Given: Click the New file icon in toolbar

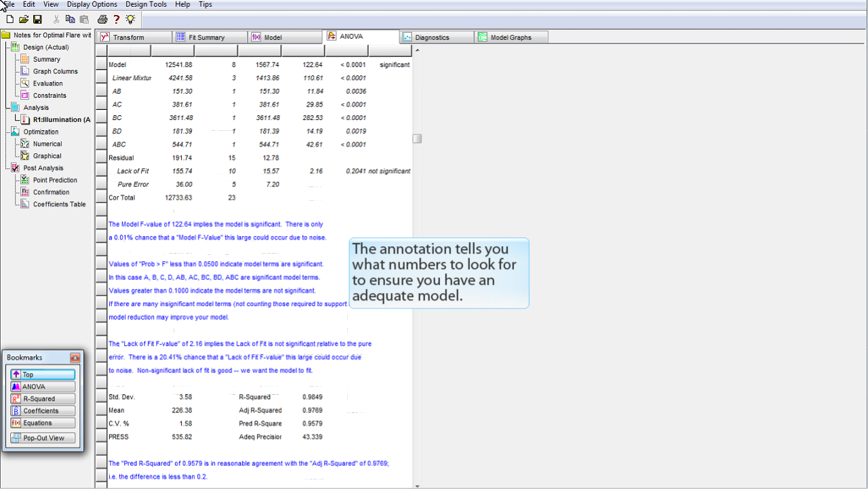Looking at the screenshot, I should [x=9, y=20].
